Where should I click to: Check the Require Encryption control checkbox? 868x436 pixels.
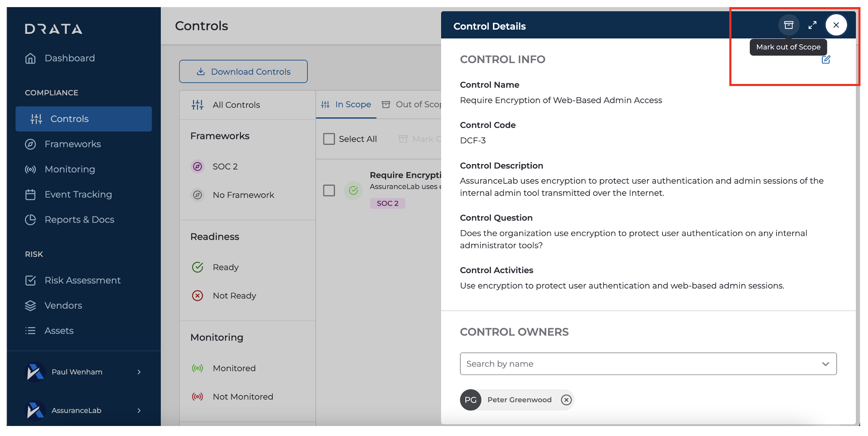[x=329, y=190]
